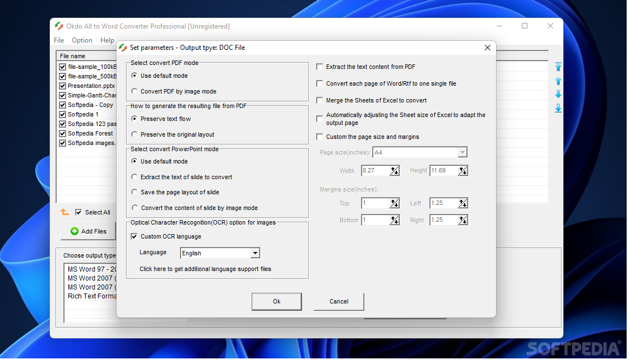Click the Okdo app logo in title bar
This screenshot has width=630, height=364.
(59, 26)
